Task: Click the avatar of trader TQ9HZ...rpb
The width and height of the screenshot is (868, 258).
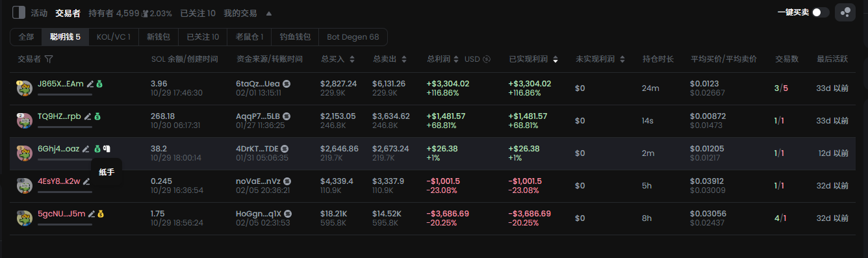Action: [x=25, y=121]
